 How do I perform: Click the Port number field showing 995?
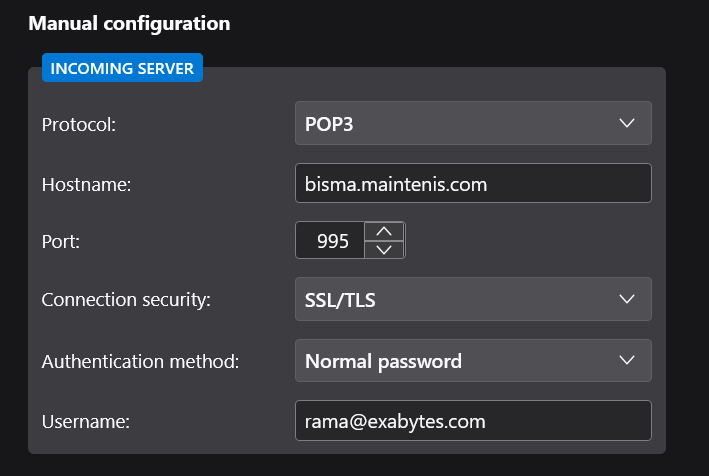pyautogui.click(x=331, y=241)
